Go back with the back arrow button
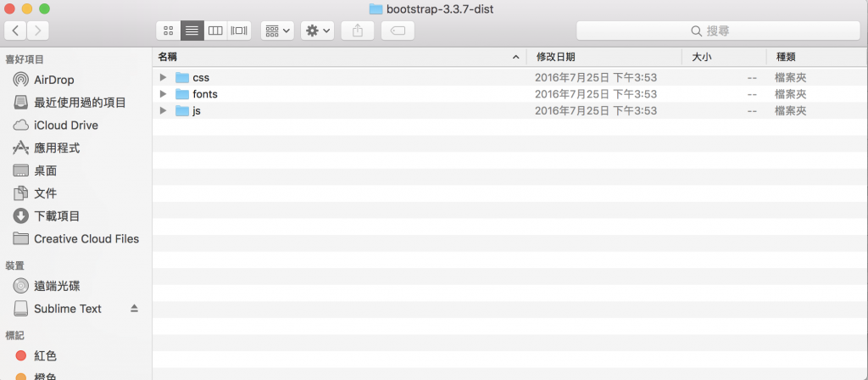The width and height of the screenshot is (868, 380). click(15, 31)
